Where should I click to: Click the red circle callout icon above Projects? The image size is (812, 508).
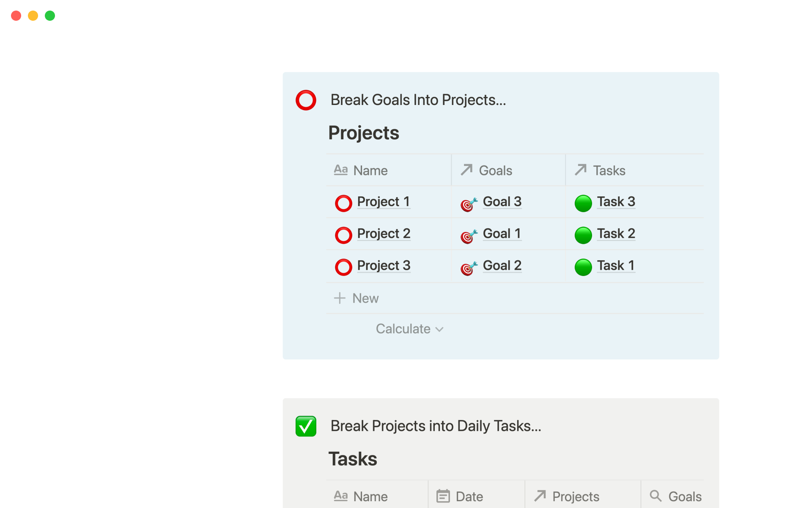(x=306, y=100)
